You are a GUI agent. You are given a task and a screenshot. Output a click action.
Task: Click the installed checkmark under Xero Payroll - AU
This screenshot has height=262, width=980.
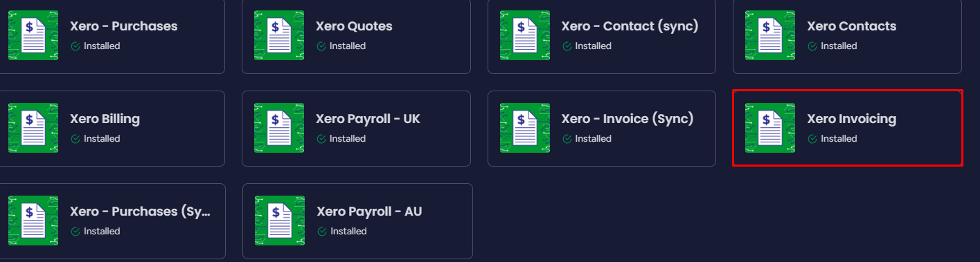click(322, 232)
